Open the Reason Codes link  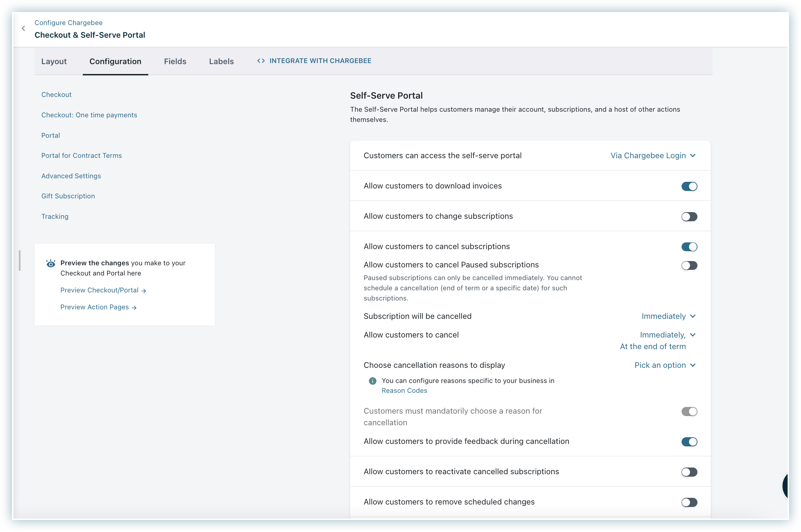(x=404, y=391)
